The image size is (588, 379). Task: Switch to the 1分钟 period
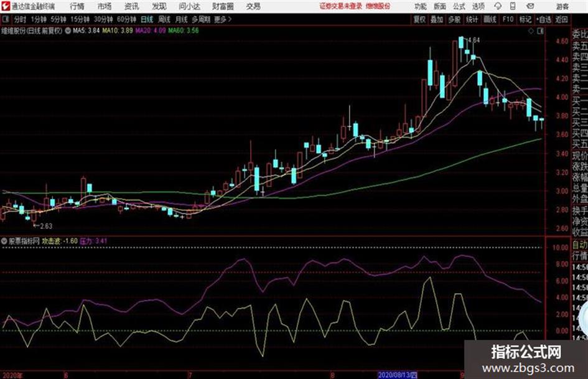click(x=38, y=19)
